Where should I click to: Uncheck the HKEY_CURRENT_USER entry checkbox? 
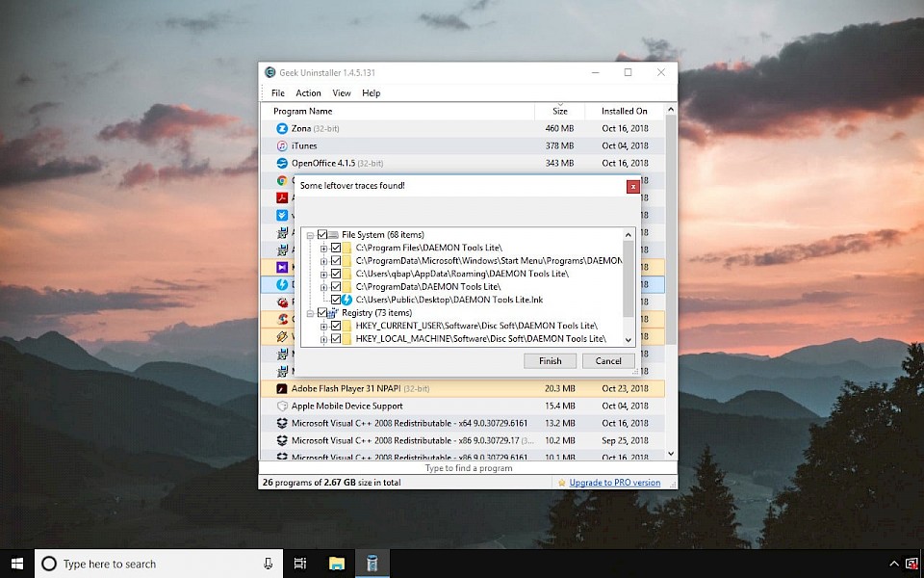click(x=336, y=326)
